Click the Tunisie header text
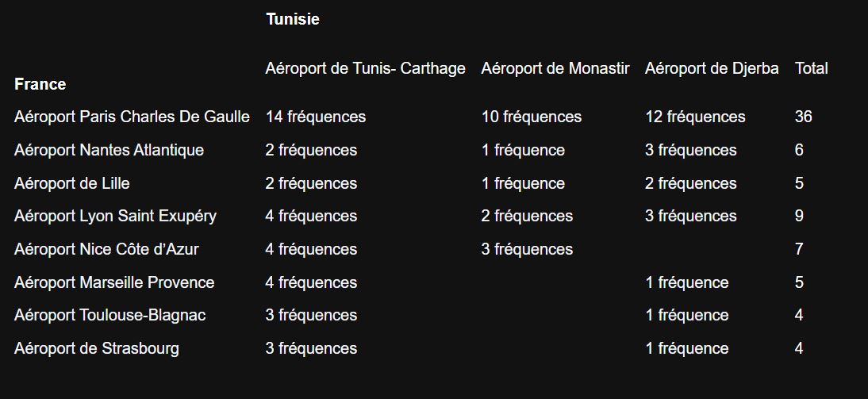Screen dimensions: 868x399 pos(293,20)
